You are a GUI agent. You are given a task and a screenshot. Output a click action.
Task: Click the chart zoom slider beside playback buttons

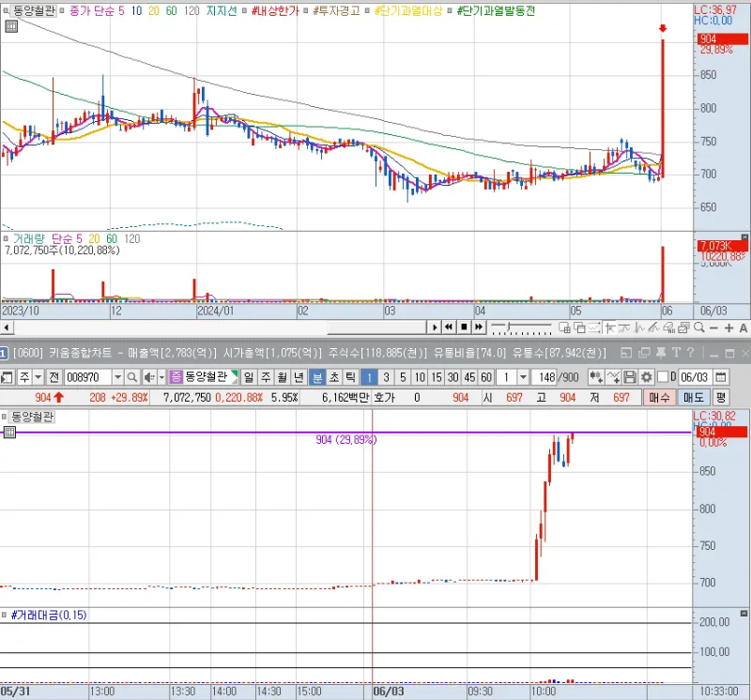521,328
